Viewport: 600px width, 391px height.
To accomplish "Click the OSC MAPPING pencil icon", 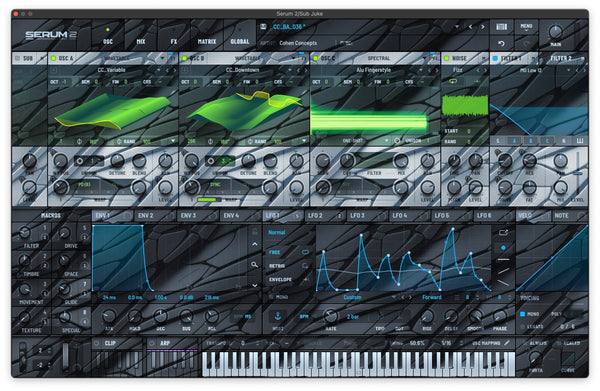I will 507,343.
